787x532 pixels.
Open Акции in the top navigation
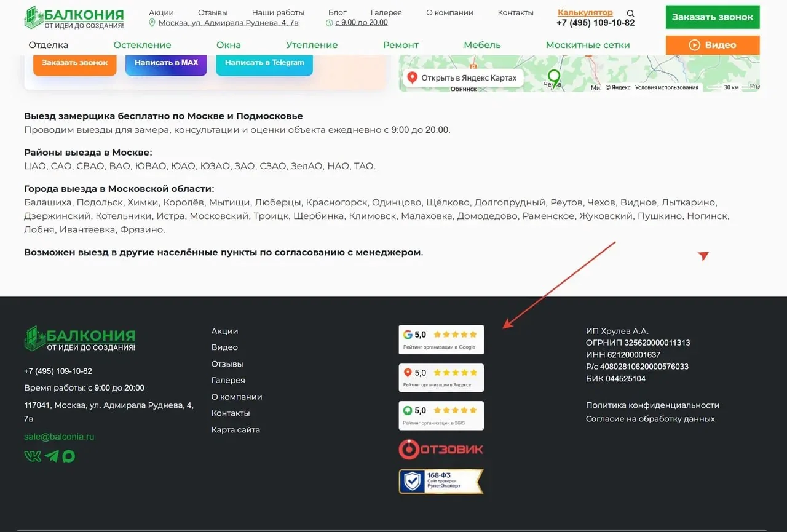click(161, 12)
